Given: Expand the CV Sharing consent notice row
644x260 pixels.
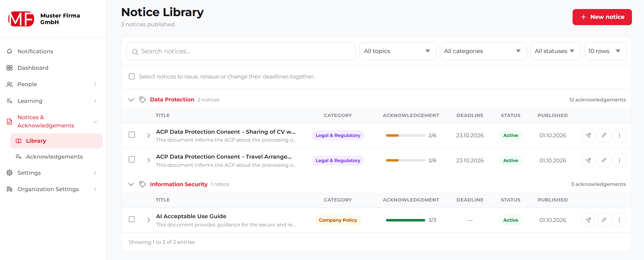Looking at the screenshot, I should click(148, 136).
